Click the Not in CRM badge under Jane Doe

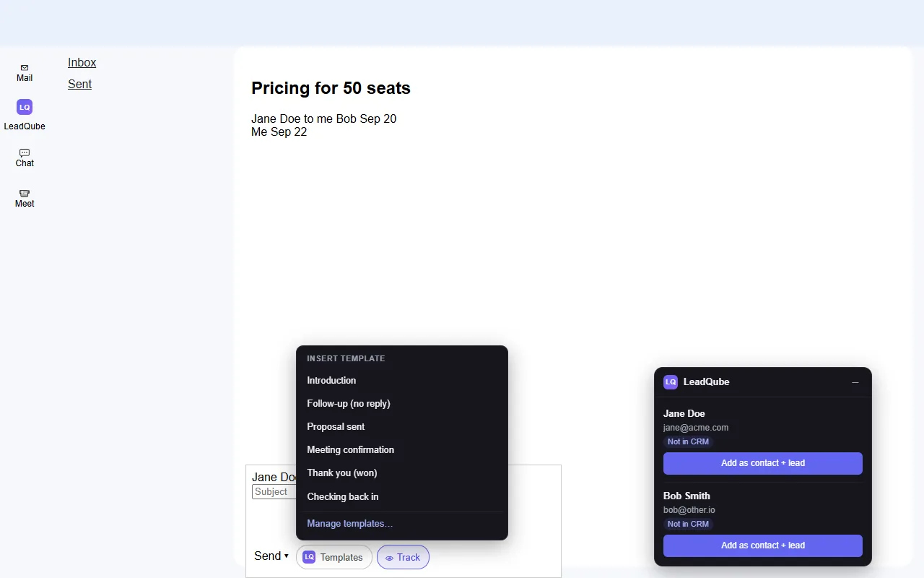688,441
